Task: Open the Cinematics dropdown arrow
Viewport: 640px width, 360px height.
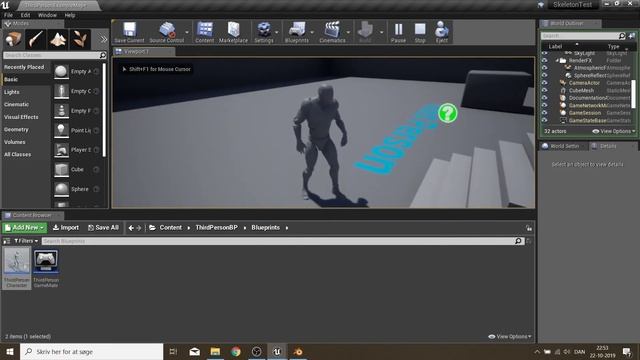Action: coord(348,32)
